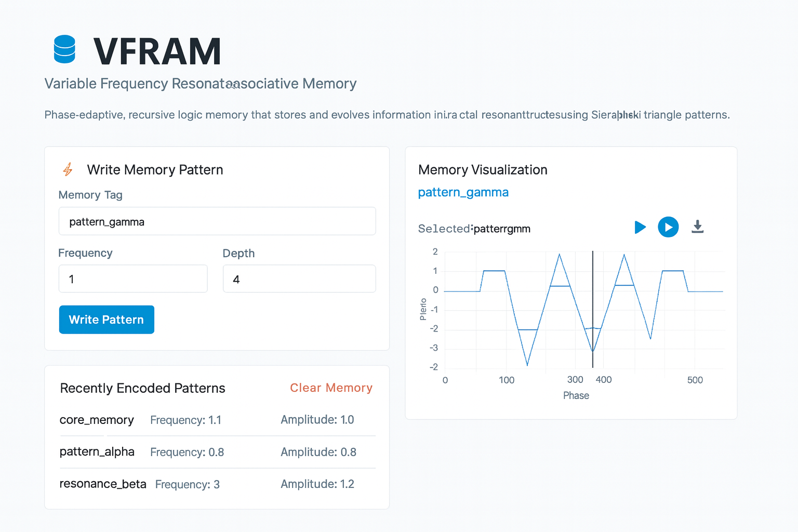
Task: Click the Memory Tag input field
Action: pyautogui.click(x=217, y=221)
